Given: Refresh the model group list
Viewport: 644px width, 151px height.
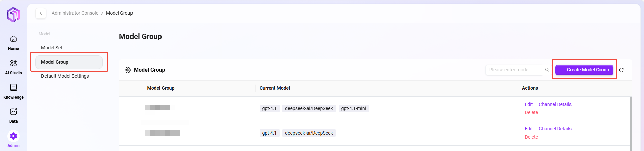Looking at the screenshot, I should click(621, 70).
